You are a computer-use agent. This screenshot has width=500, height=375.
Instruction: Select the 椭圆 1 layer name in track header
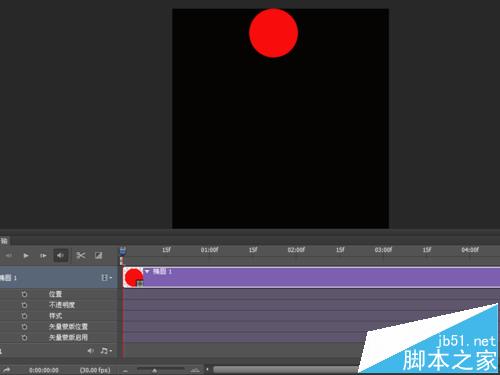point(8,277)
